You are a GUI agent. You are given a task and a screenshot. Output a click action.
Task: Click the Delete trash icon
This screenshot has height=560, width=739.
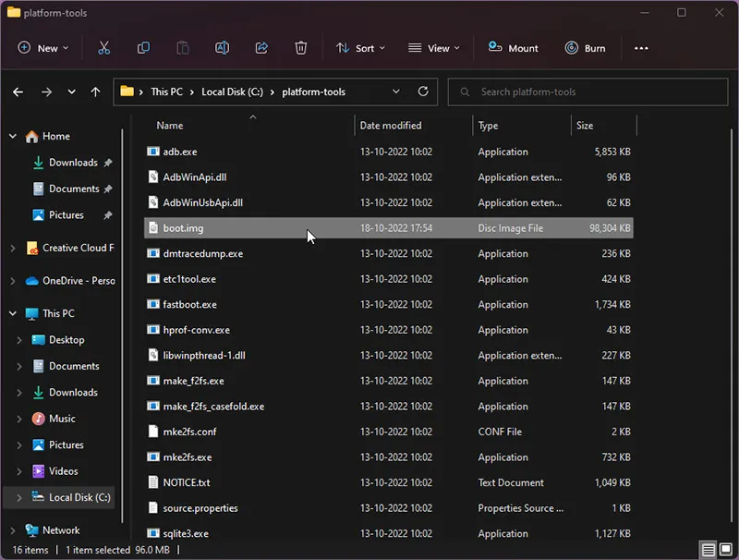tap(301, 48)
